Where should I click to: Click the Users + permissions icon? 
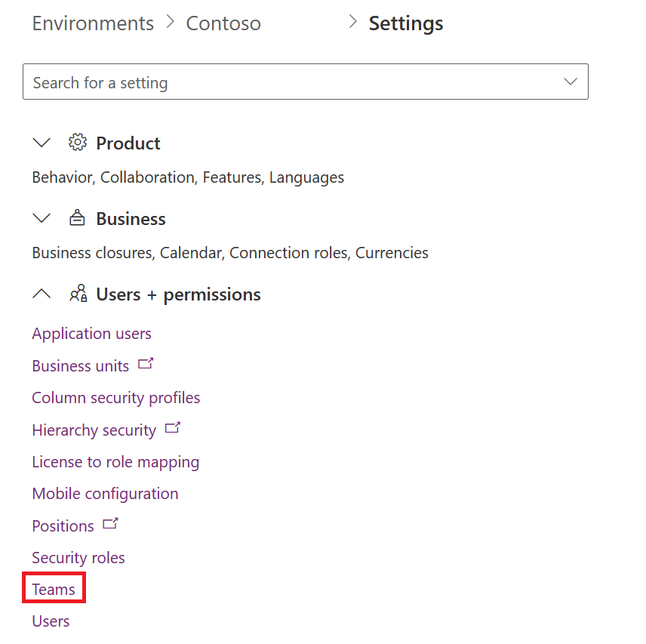pyautogui.click(x=78, y=294)
